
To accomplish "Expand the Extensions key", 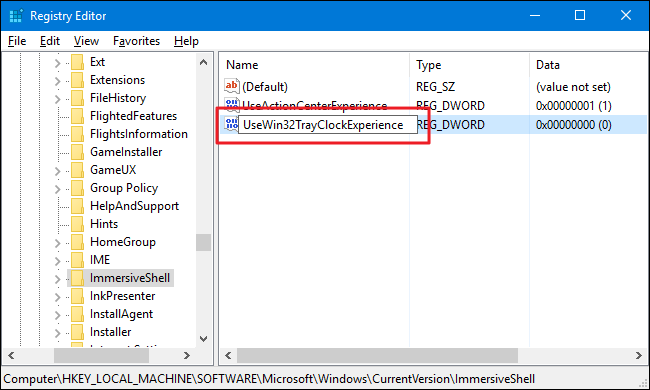I will 58,81.
